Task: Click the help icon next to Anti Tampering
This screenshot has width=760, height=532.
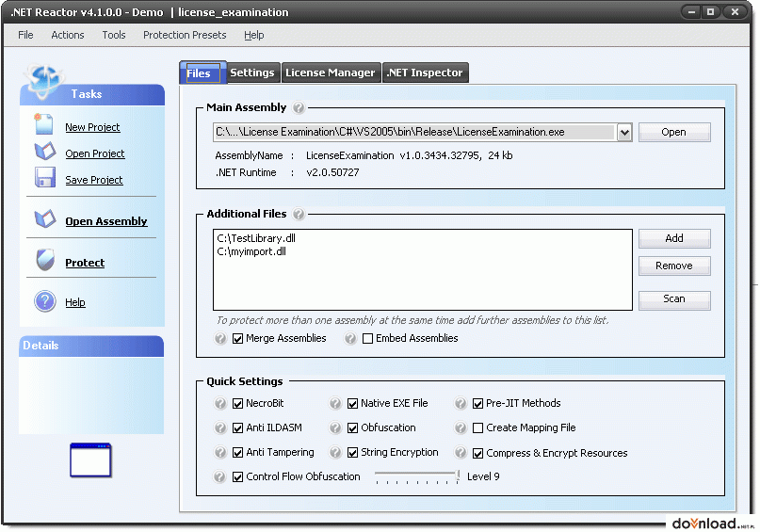Action: pyautogui.click(x=220, y=453)
